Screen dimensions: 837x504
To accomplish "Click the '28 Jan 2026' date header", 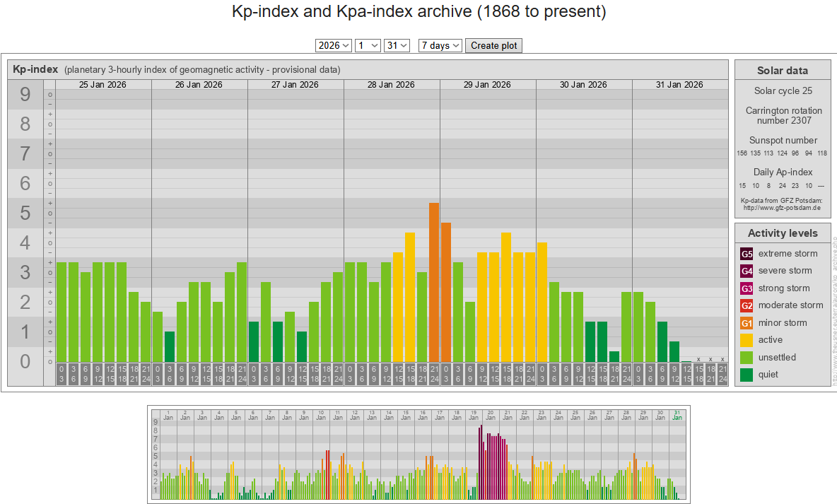I will pos(391,85).
